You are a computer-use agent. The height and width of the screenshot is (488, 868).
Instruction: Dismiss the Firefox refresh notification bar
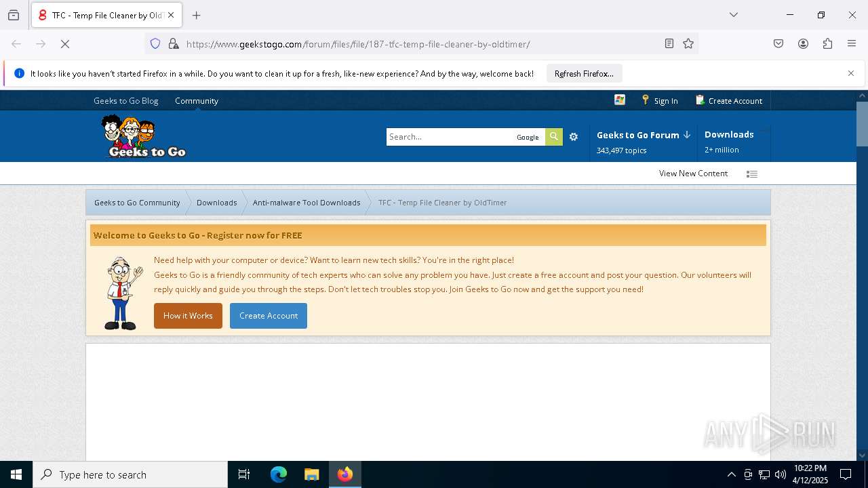click(851, 73)
